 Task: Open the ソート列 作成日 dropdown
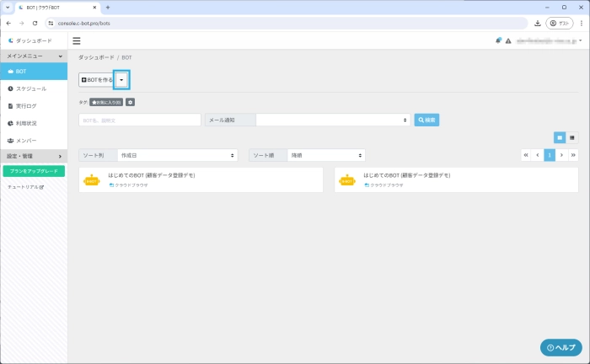coord(178,155)
